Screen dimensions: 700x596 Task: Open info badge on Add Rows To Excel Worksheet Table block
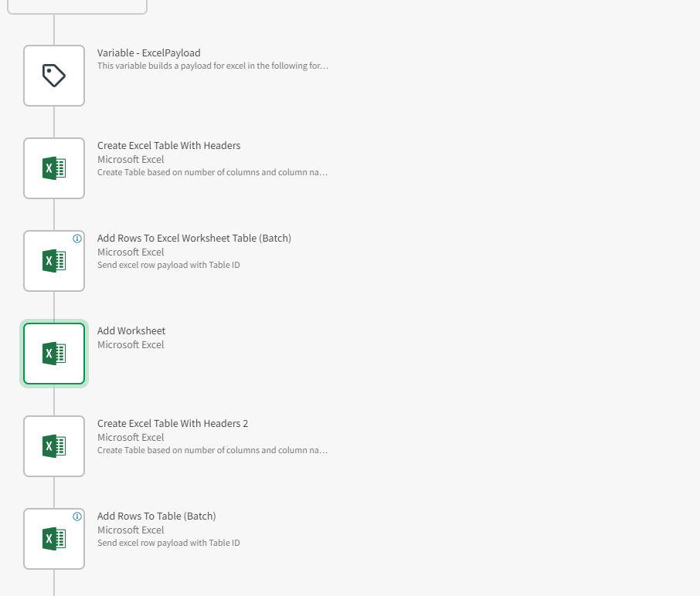point(76,239)
